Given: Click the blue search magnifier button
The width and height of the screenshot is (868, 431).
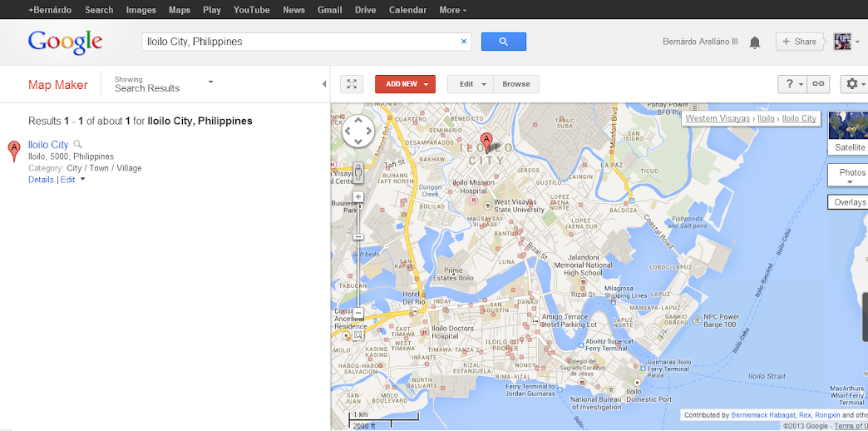Looking at the screenshot, I should click(503, 42).
